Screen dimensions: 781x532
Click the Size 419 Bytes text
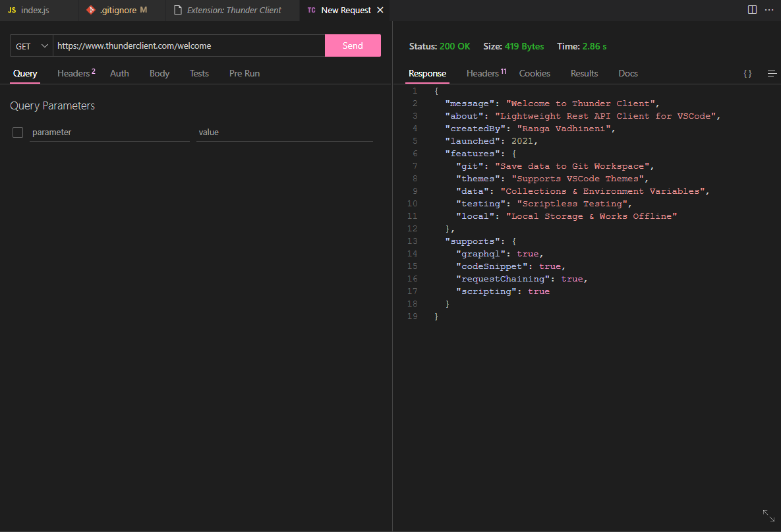coord(513,46)
